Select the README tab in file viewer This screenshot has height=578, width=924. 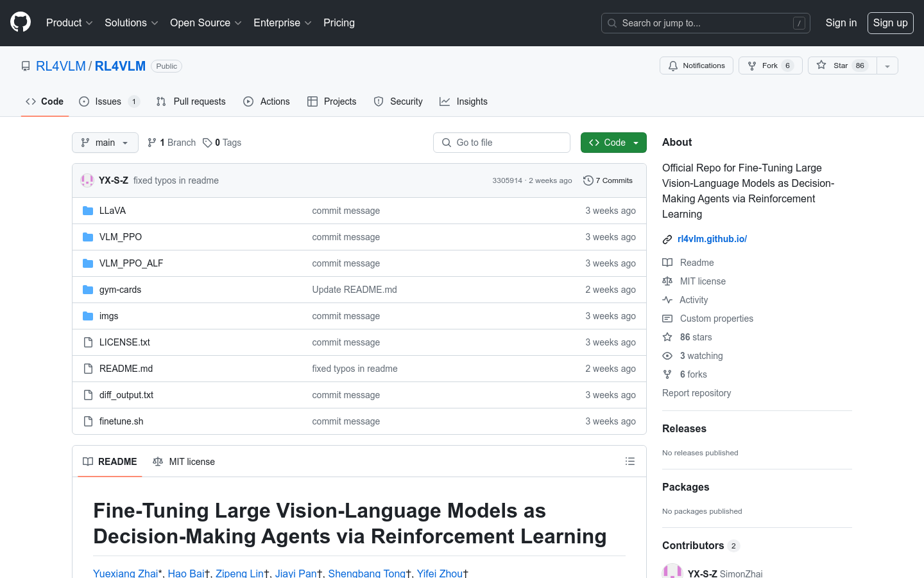click(x=110, y=462)
